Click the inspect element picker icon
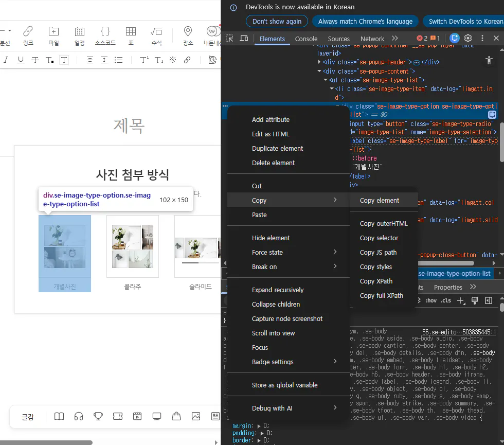The width and height of the screenshot is (504, 445). (x=230, y=39)
